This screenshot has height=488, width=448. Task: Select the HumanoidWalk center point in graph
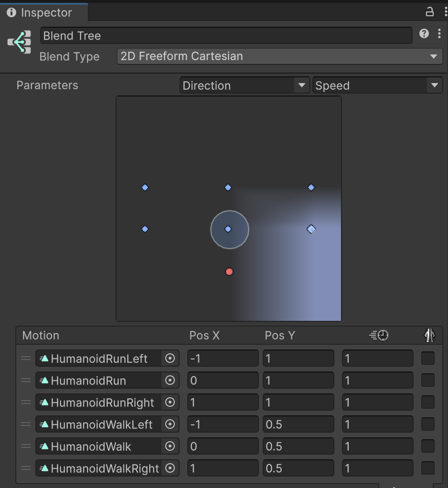point(228,229)
